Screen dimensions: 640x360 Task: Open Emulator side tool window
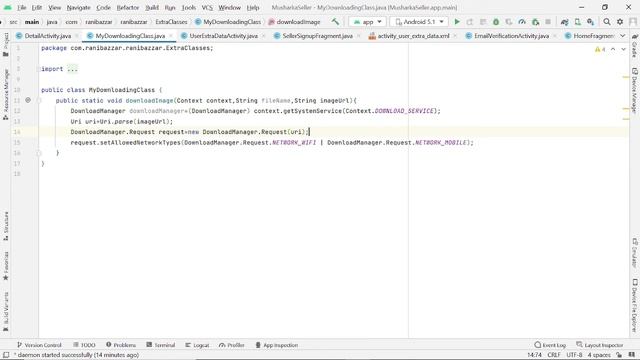[635, 253]
